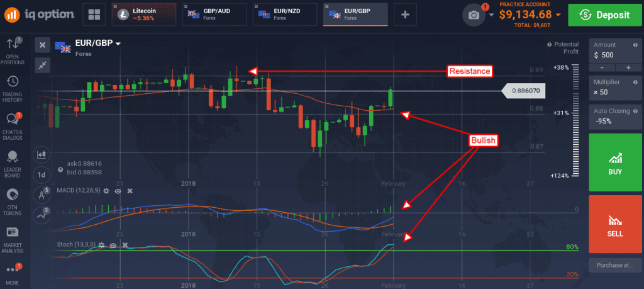Screen dimensions: 644x289
Task: Click the Purchase at... button
Action: click(x=614, y=265)
